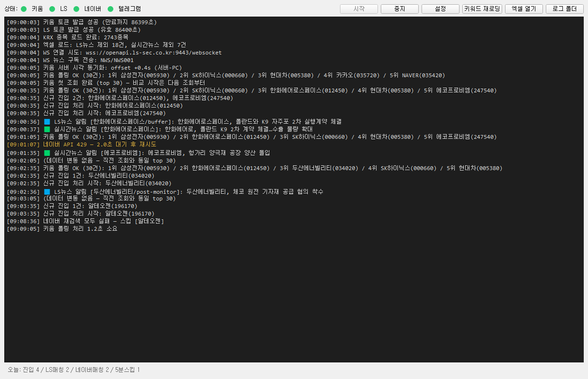Click the disabled 시작 button
The height and width of the screenshot is (379, 588).
(x=359, y=9)
